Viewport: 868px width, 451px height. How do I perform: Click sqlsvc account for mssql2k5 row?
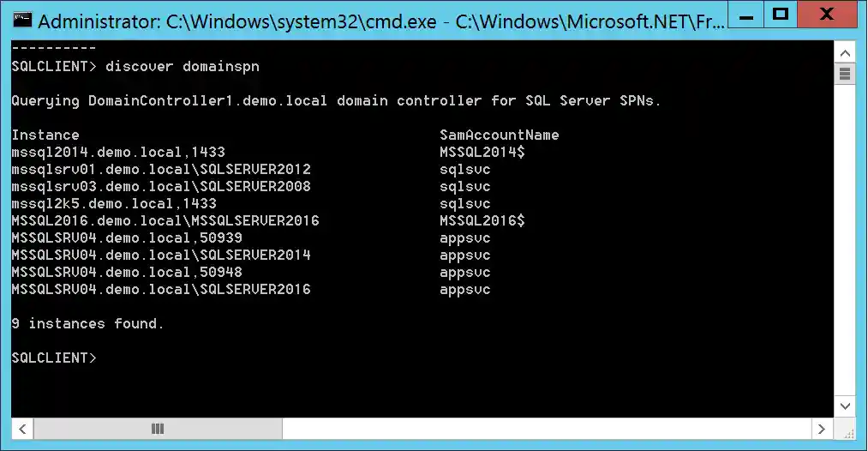465,204
